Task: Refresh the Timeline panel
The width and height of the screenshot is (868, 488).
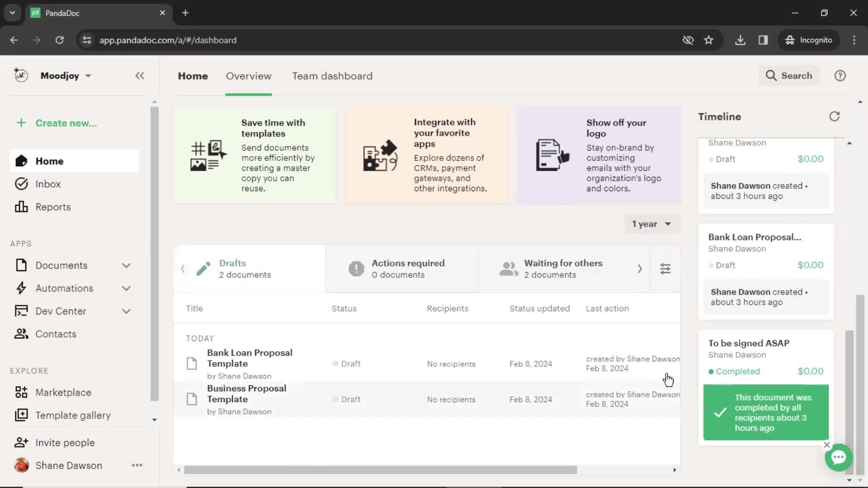Action: point(835,117)
